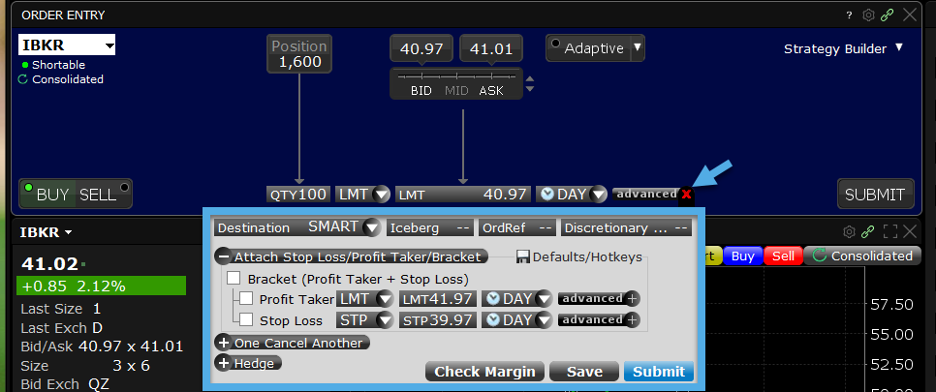Close the Order Entry panel

910,15
